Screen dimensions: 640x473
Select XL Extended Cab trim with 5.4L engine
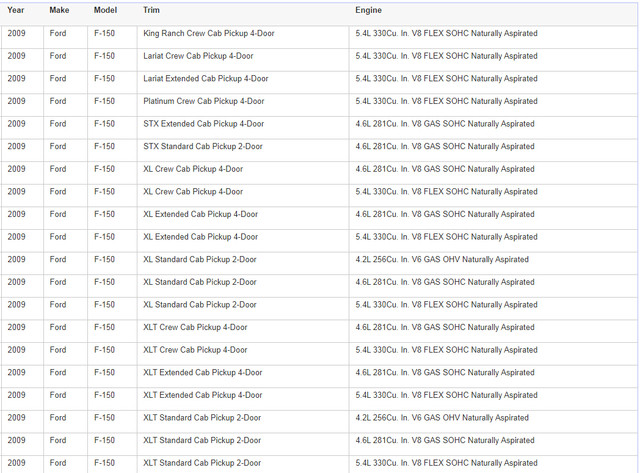tap(200, 237)
